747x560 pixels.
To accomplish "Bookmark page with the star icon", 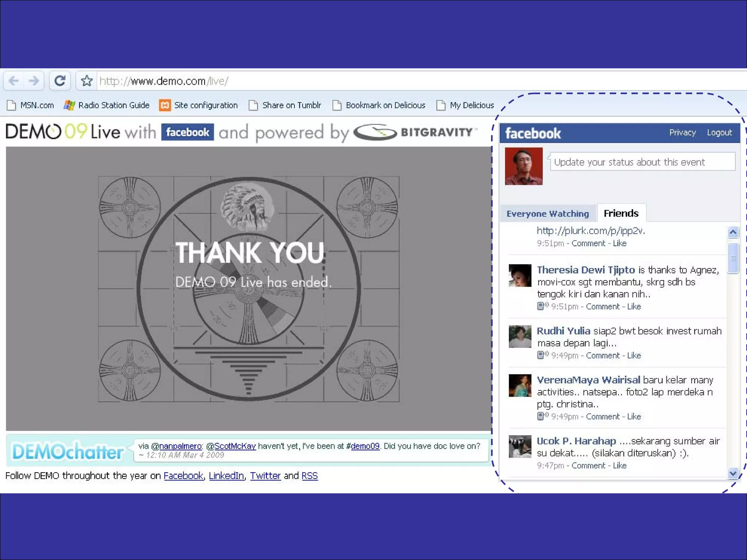I will pos(87,81).
